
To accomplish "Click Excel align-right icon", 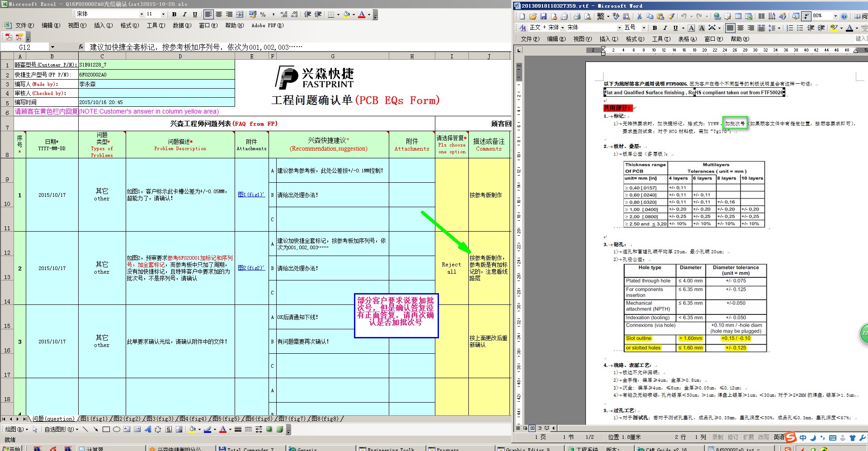I will pyautogui.click(x=229, y=14).
